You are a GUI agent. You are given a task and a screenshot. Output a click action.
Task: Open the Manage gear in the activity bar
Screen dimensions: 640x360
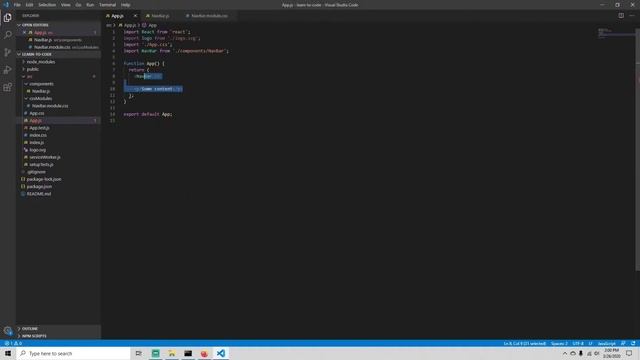7,331
